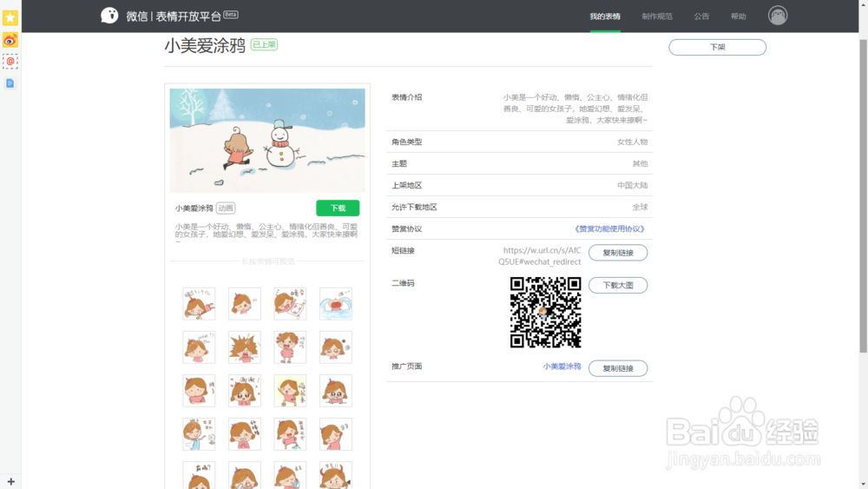Open the 赞赏功能使用协议 link

(x=609, y=228)
